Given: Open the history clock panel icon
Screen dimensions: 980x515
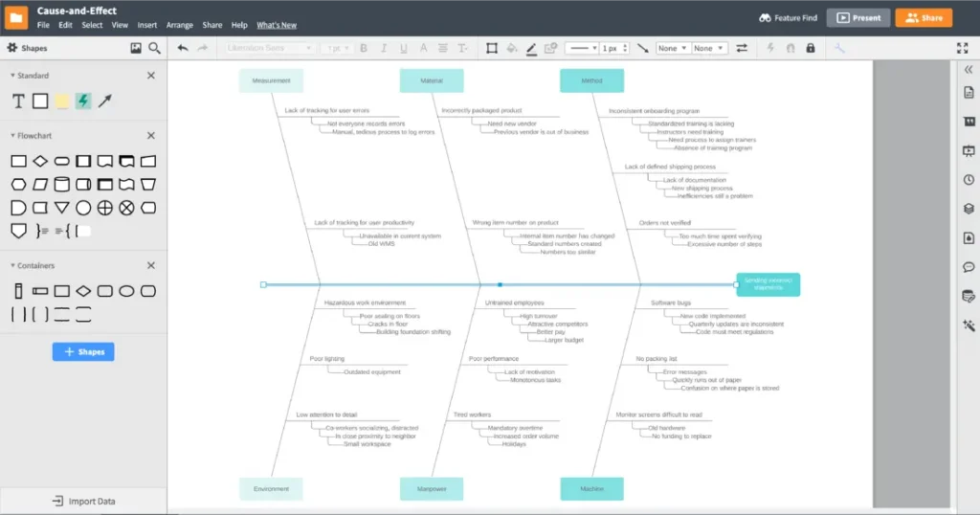Looking at the screenshot, I should click(x=969, y=179).
